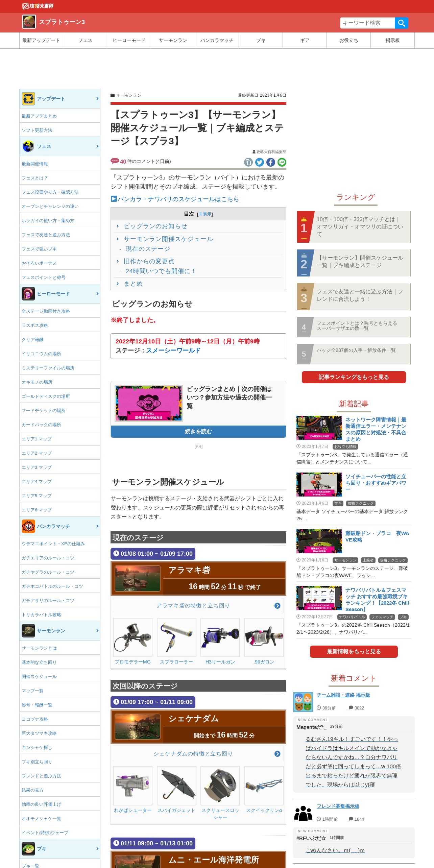
Task: Open the スメーシーワールド stage link
Action: click(x=173, y=351)
